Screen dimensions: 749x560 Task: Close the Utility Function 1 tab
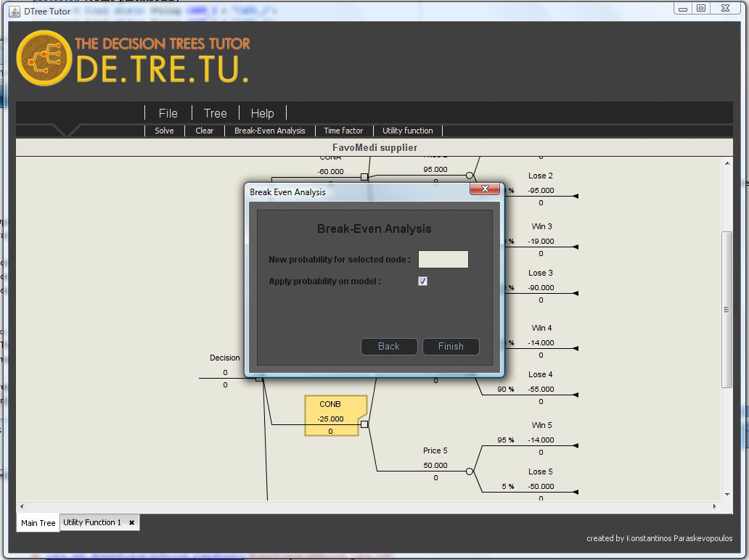(131, 522)
